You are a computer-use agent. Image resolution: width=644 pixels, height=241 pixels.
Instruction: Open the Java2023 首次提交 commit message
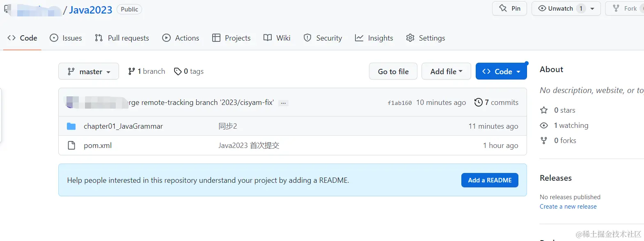pyautogui.click(x=249, y=146)
